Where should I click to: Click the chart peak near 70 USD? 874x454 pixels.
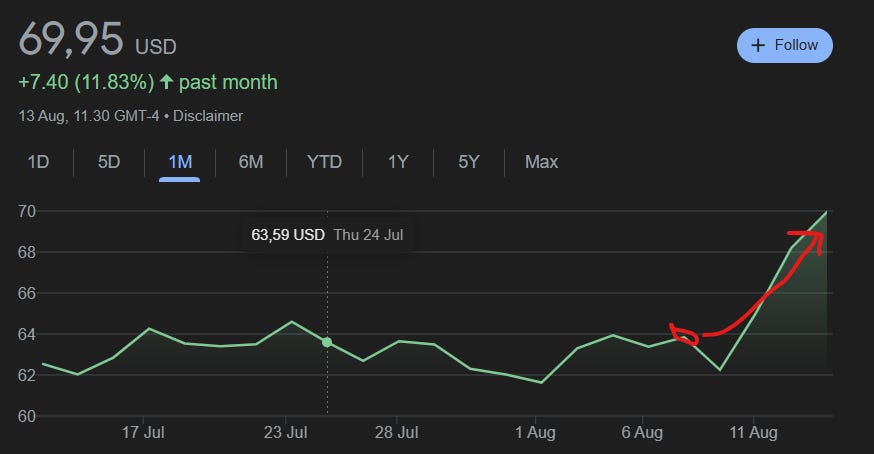pyautogui.click(x=827, y=212)
